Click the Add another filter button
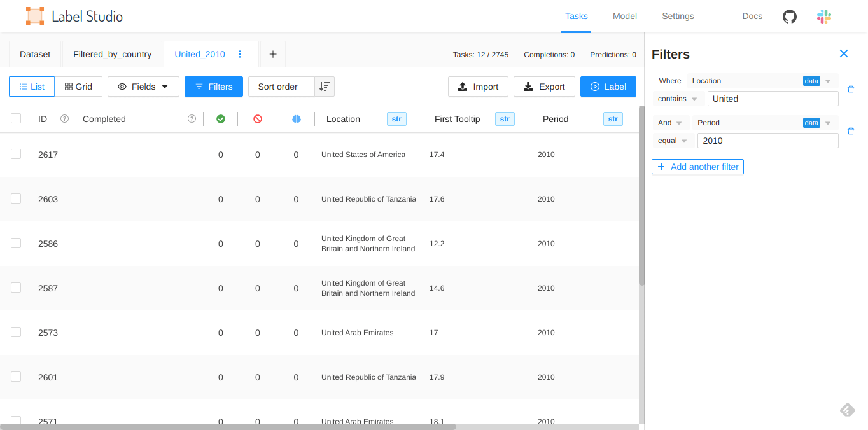The width and height of the screenshot is (868, 430). click(x=697, y=167)
